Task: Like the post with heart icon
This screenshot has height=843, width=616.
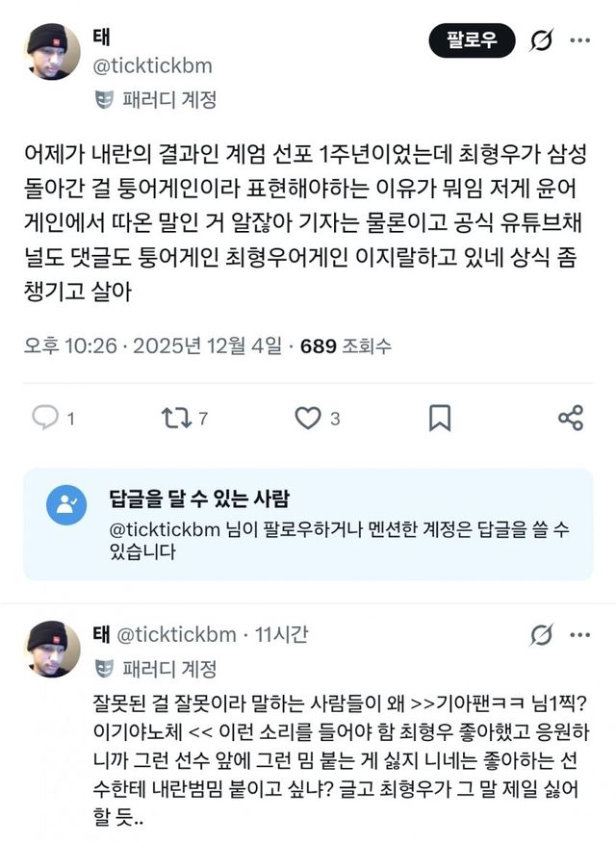Action: [x=307, y=418]
